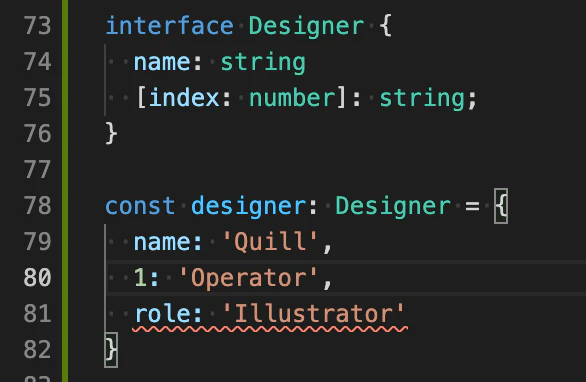Click the 'designer' variable on line 78

pos(249,206)
